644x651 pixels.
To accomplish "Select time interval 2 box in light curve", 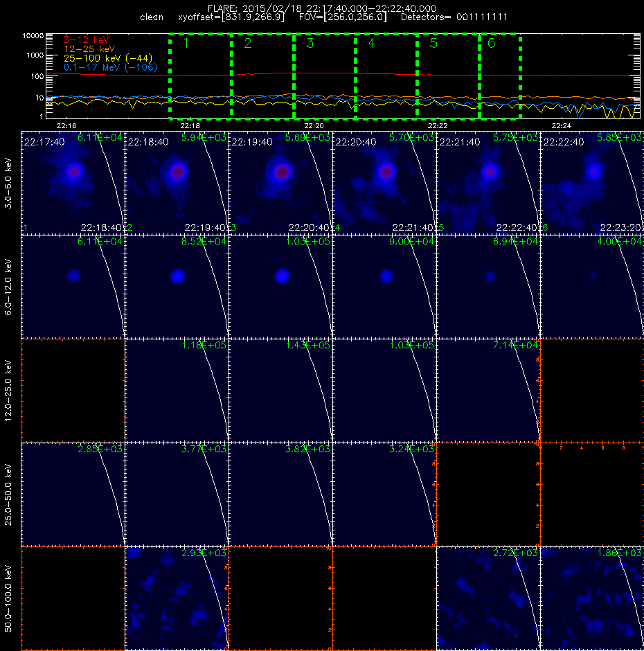I will click(x=262, y=76).
